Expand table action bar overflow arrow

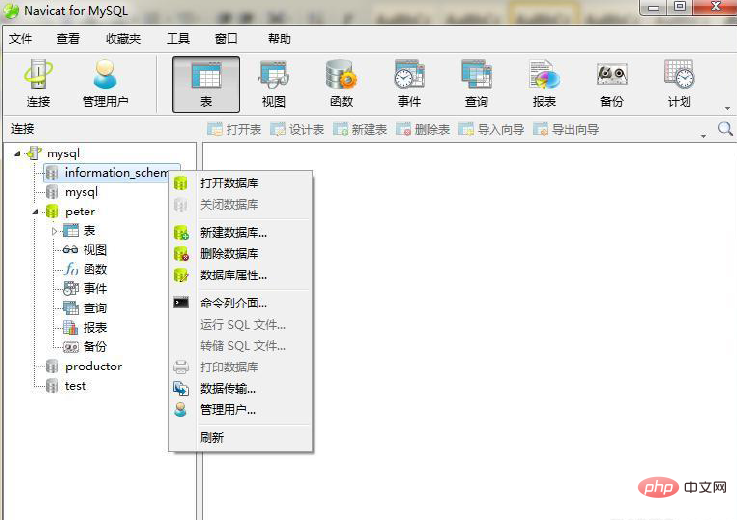coord(703,136)
